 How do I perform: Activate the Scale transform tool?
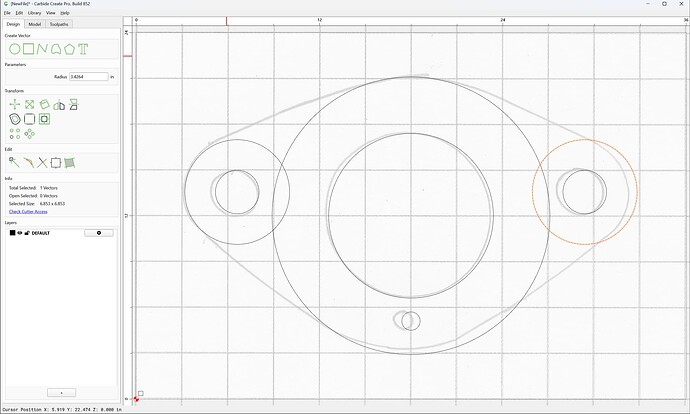(x=29, y=104)
